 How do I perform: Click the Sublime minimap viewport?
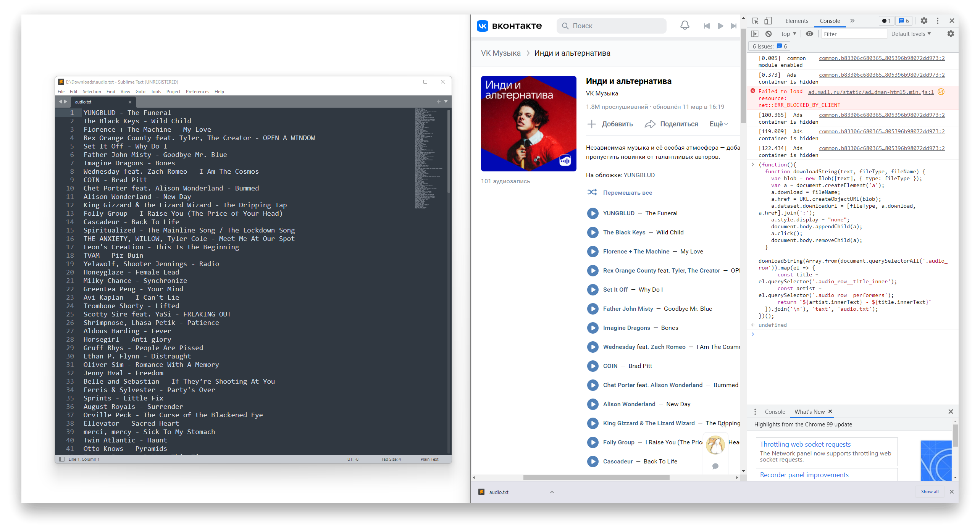click(429, 158)
